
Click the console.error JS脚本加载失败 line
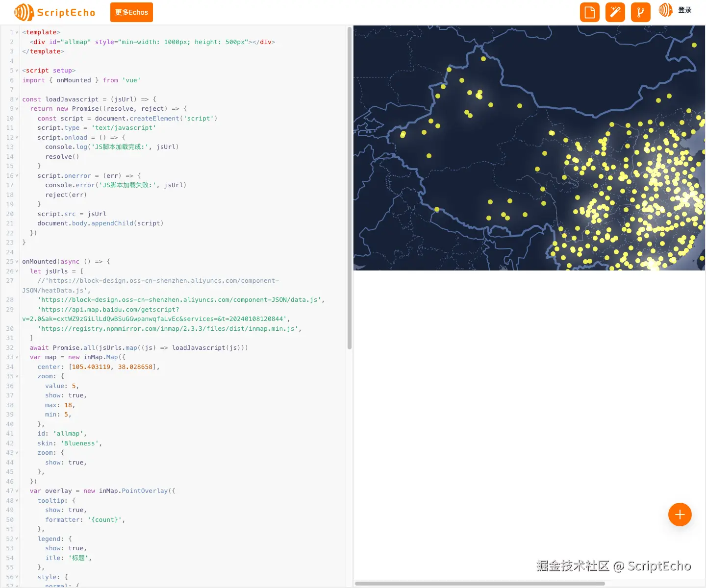point(116,185)
